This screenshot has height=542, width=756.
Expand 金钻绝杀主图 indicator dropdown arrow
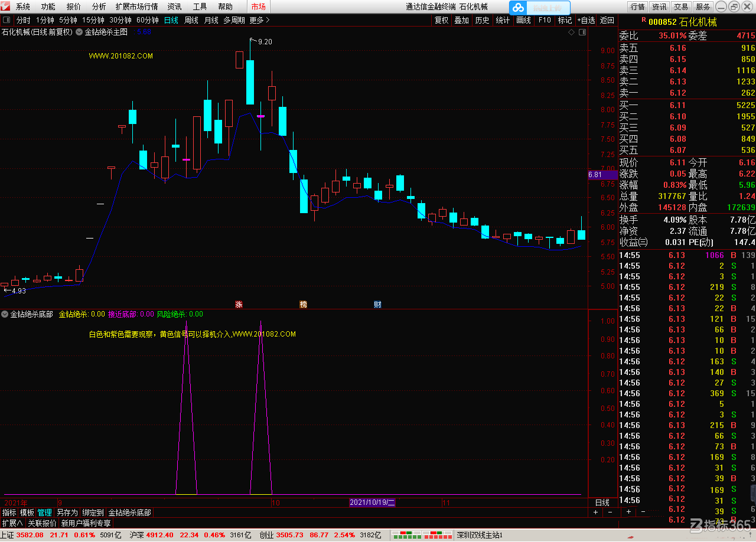80,32
